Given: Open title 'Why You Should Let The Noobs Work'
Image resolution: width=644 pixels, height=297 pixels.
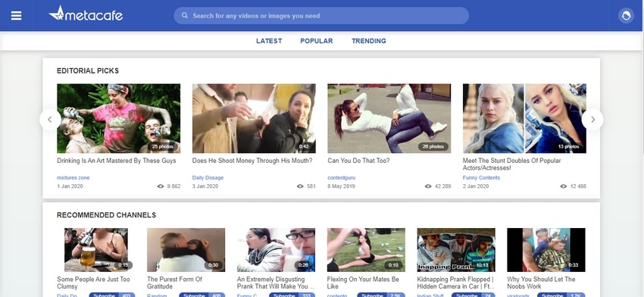Looking at the screenshot, I should [541, 283].
